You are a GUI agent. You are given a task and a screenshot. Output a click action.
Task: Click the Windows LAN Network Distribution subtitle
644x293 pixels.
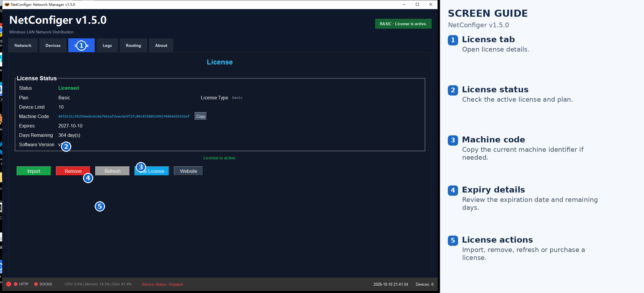point(41,32)
